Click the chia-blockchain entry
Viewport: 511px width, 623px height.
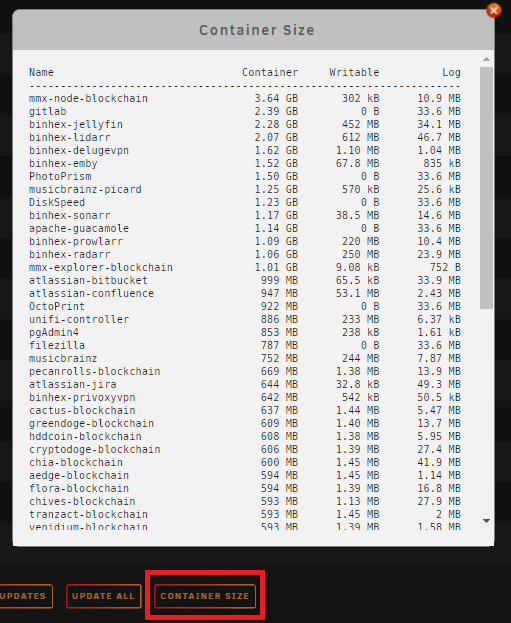pos(76,462)
